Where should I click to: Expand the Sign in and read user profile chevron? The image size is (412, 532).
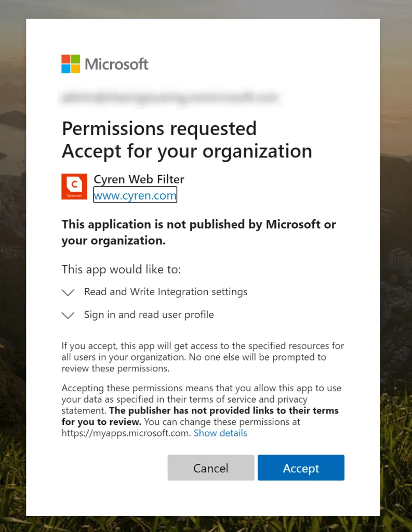tap(68, 315)
